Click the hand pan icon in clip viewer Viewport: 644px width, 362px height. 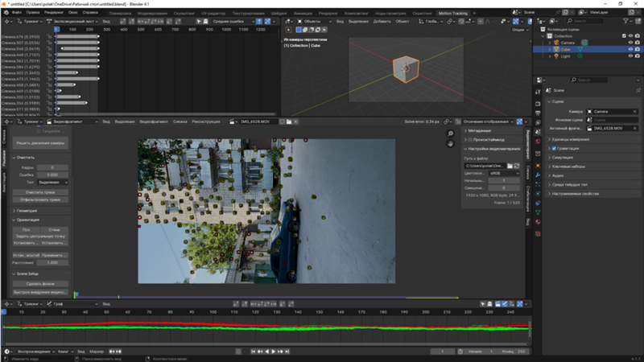coord(451,143)
